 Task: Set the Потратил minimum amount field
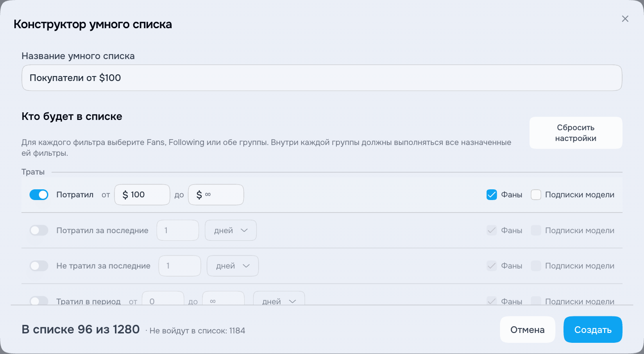coord(142,195)
